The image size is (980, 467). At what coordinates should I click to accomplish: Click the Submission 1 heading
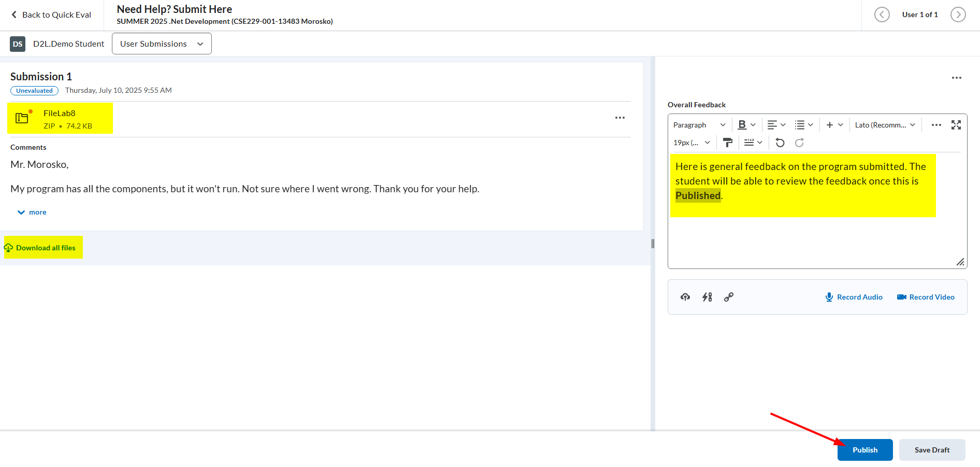[41, 77]
